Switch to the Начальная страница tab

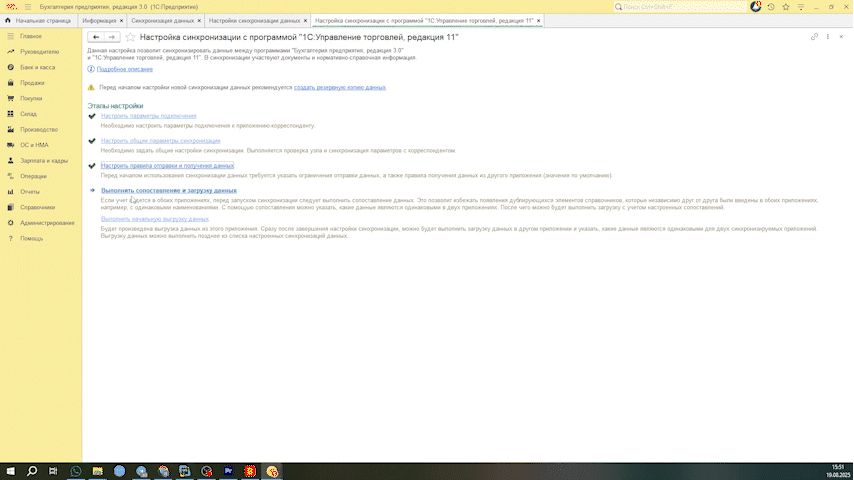(38, 21)
